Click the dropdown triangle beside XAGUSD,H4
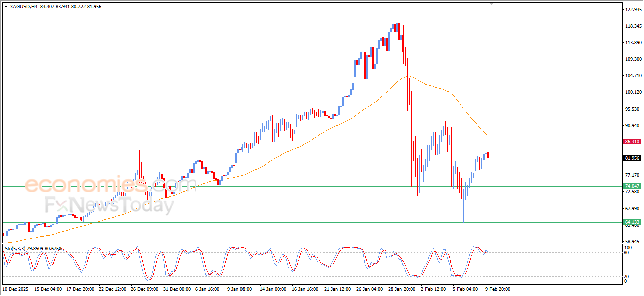This screenshot has height=296, width=644. [6, 7]
